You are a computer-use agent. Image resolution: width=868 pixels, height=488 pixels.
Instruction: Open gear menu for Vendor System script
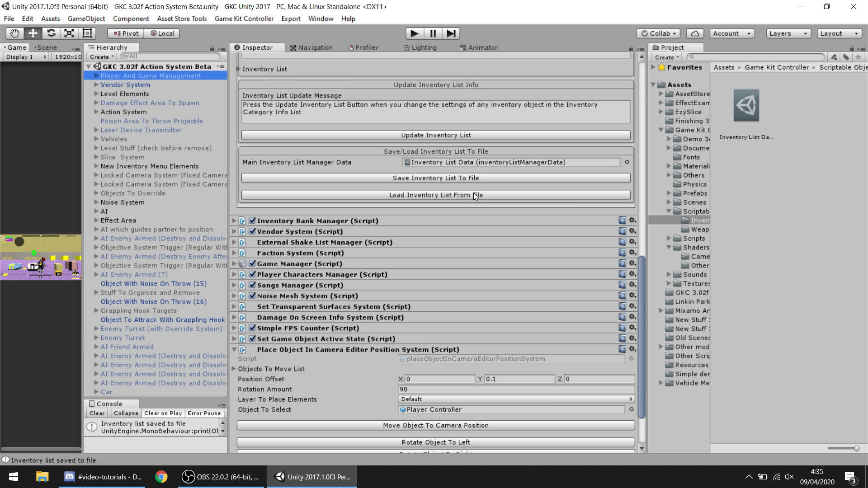point(632,231)
